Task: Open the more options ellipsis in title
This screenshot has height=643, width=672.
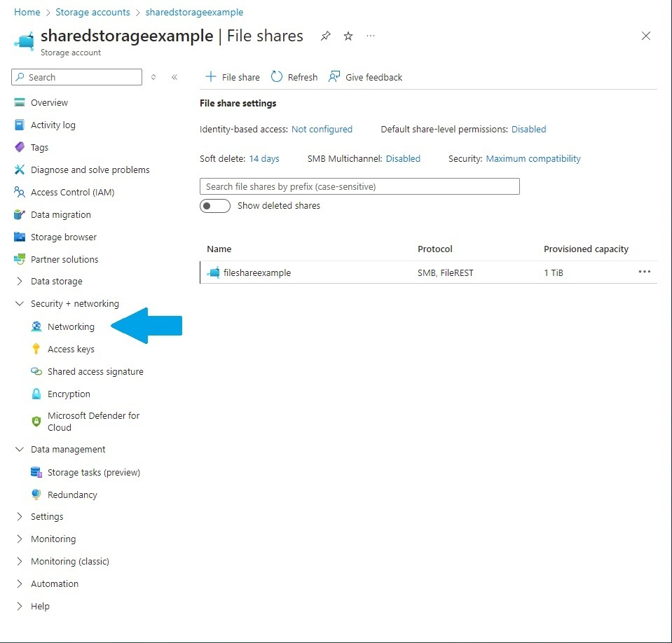Action: pyautogui.click(x=371, y=36)
